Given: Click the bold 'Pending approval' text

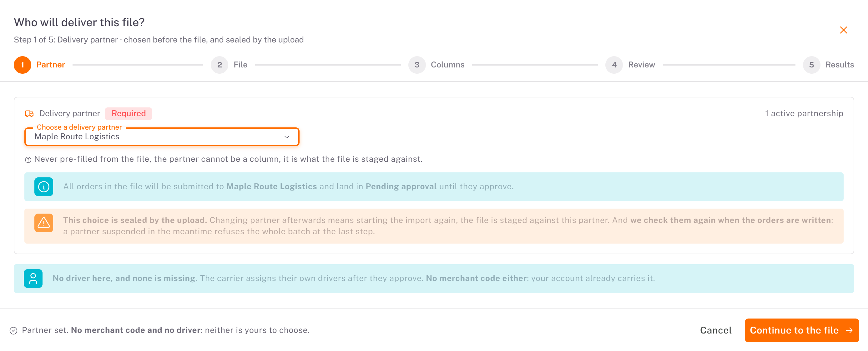Looking at the screenshot, I should (x=401, y=187).
